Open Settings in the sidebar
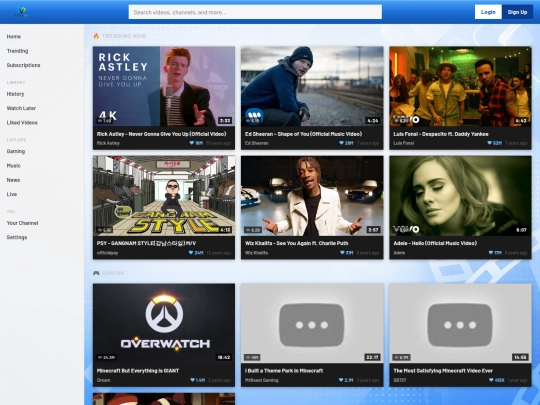540x405 pixels. point(17,237)
